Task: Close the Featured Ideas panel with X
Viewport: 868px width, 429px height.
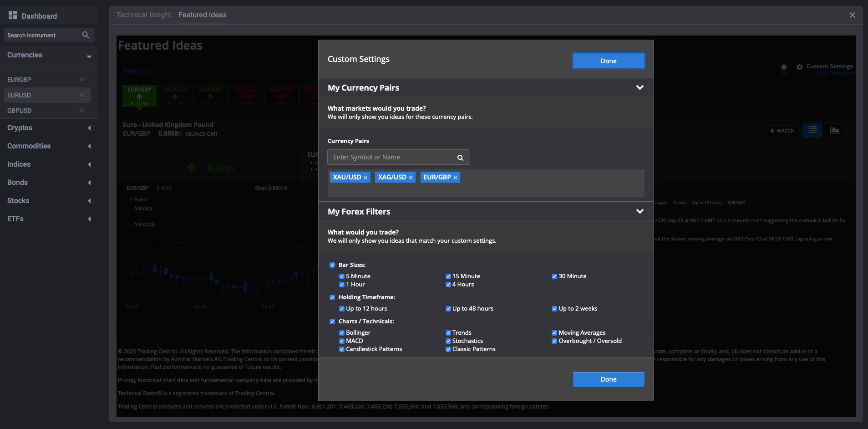Action: [853, 15]
